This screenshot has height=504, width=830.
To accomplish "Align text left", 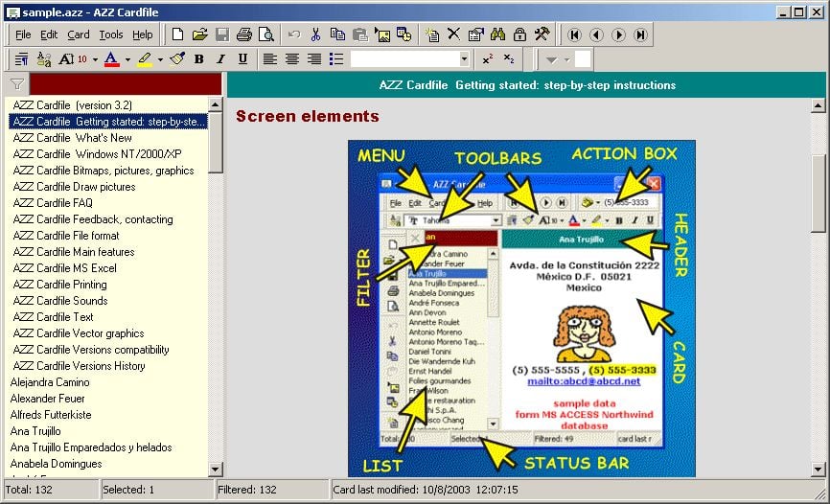I will (270, 58).
